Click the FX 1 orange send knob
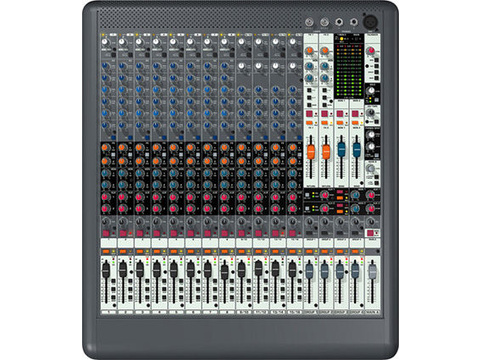Image resolution: width=480 pixels, height=360 pixels. pos(309,51)
